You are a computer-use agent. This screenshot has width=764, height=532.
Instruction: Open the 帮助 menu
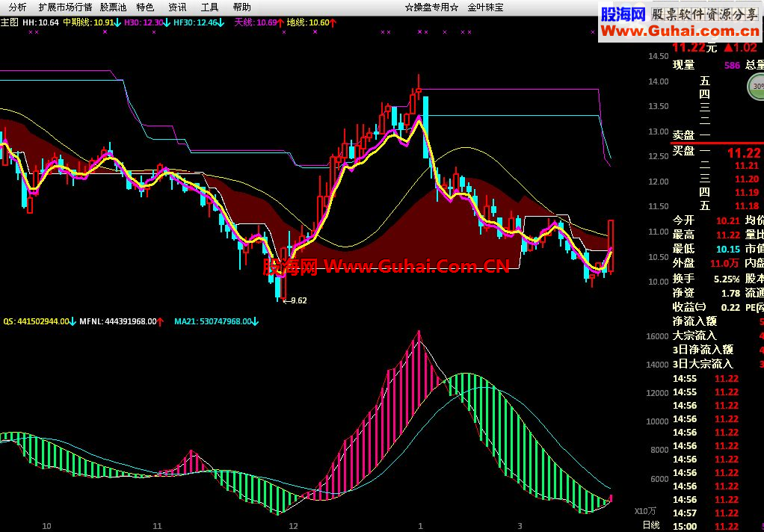242,7
